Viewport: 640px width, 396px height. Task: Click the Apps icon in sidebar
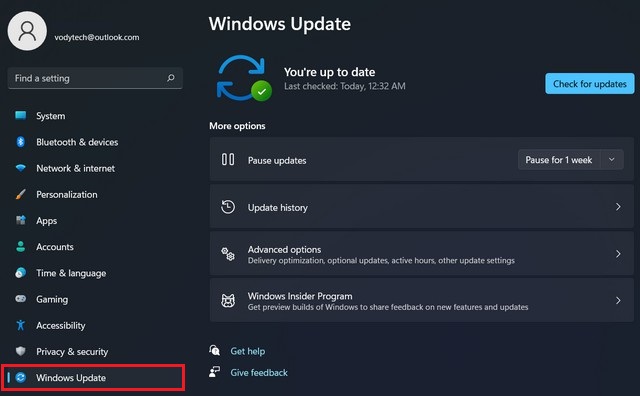pos(20,220)
